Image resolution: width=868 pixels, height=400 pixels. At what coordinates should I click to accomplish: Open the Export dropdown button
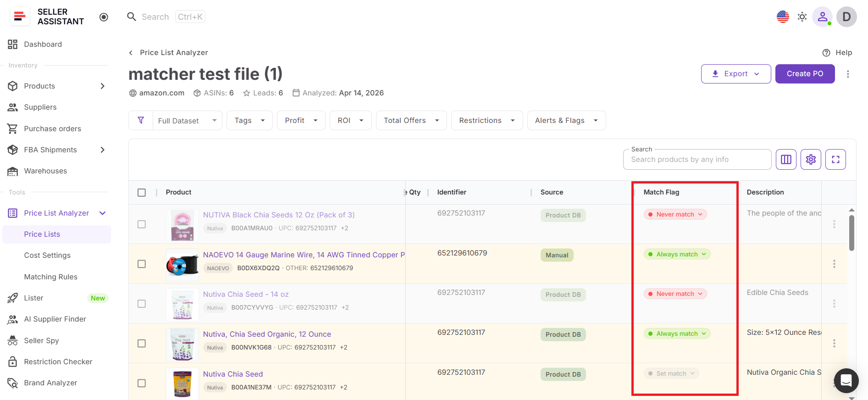pyautogui.click(x=735, y=74)
